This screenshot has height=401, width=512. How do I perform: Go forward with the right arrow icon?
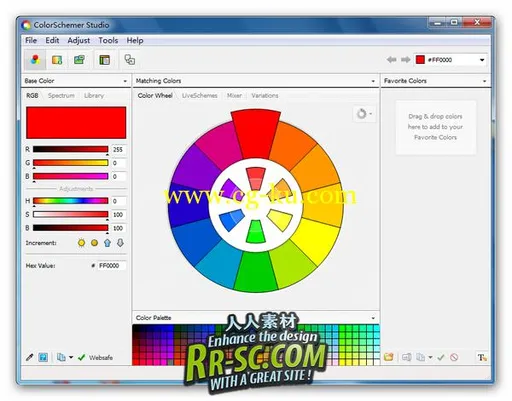[x=406, y=60]
